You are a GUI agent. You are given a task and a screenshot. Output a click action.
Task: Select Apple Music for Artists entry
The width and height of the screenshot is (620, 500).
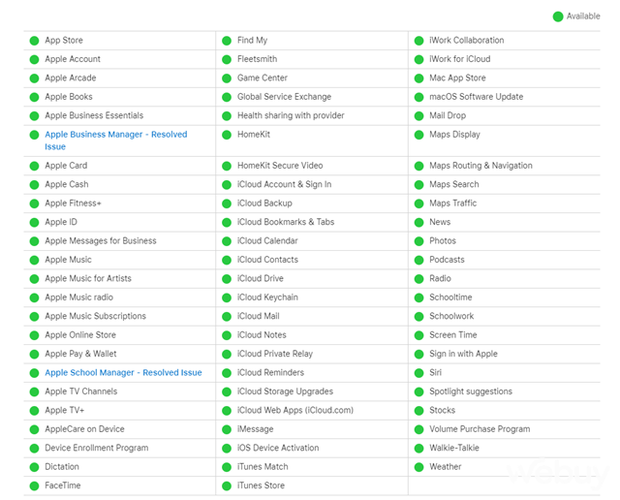pyautogui.click(x=88, y=279)
